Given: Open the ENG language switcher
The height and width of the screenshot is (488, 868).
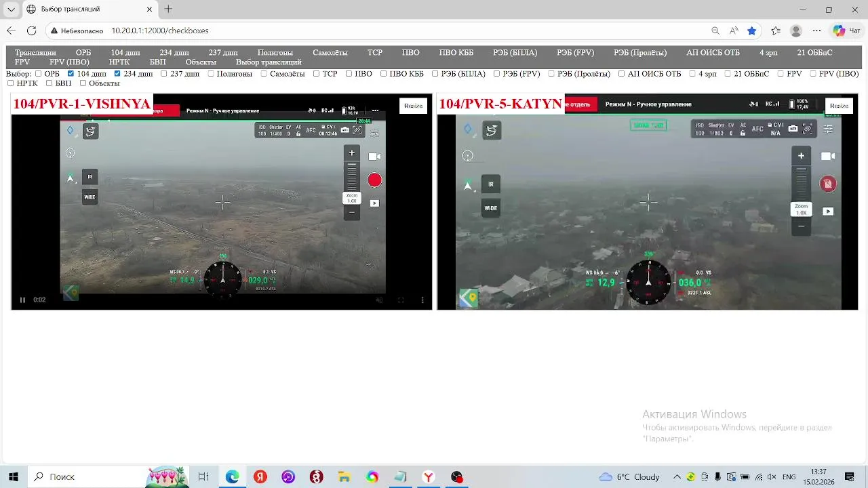Looking at the screenshot, I should click(789, 476).
